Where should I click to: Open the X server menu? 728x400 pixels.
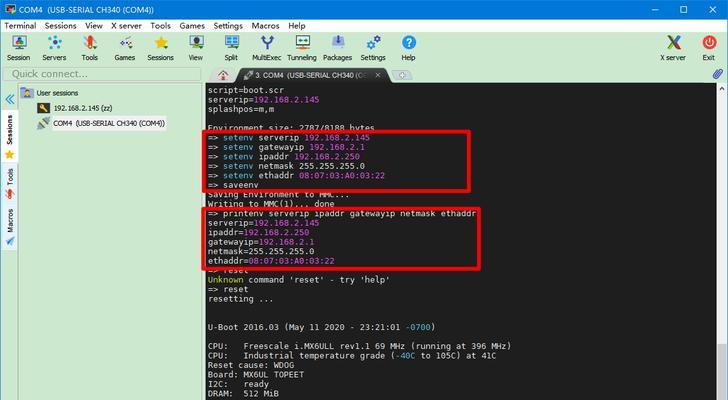pyautogui.click(x=126, y=26)
